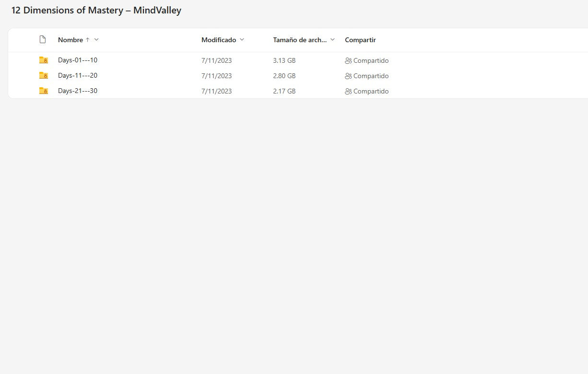Open the Days-01---10 folder by name
Screen dimensions: 588x374
coord(78,60)
